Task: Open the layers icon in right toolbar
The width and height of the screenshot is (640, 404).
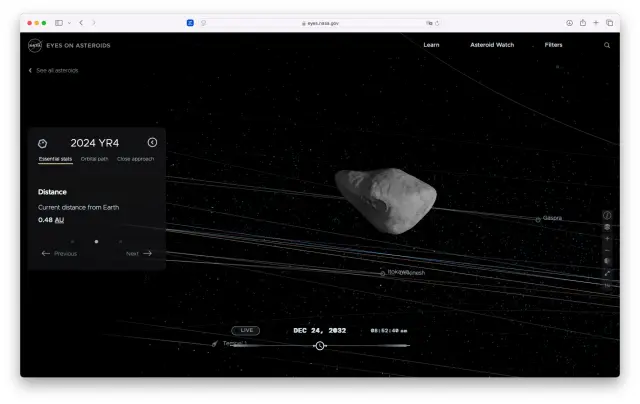Action: click(607, 227)
